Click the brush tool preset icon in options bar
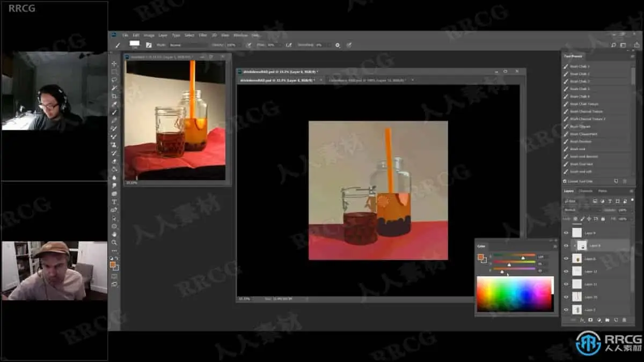The width and height of the screenshot is (644, 362). pos(118,45)
